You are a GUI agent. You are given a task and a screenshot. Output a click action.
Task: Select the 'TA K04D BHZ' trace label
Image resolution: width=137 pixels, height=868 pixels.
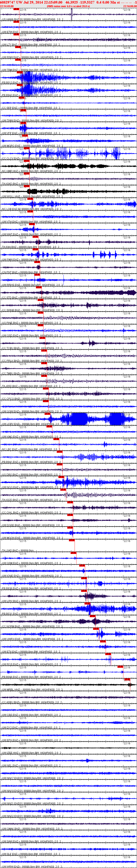click(x=10, y=184)
